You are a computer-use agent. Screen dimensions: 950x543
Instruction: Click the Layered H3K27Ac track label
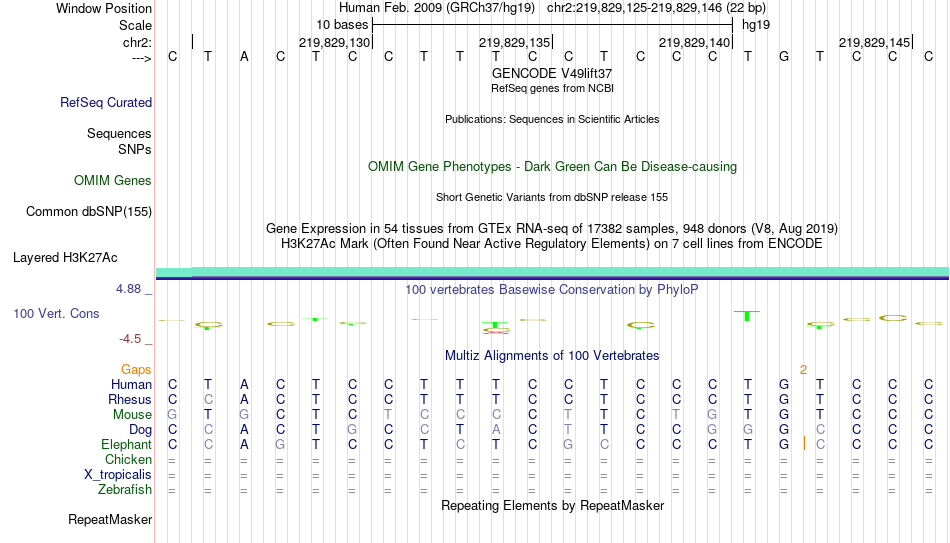65,258
